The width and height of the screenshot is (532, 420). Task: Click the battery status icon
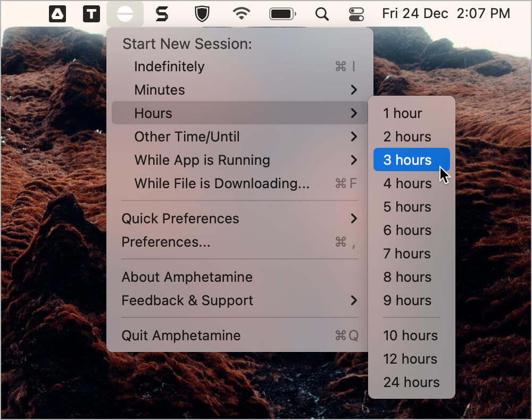pos(282,14)
